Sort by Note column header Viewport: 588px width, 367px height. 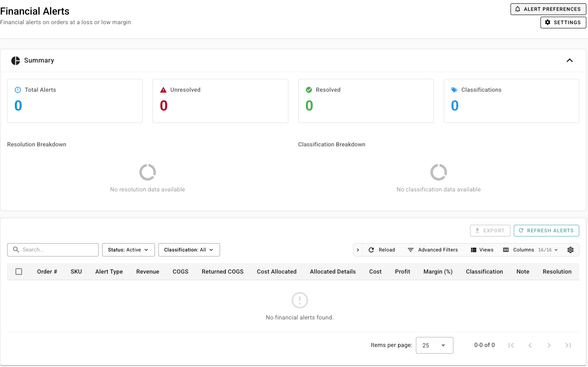(x=523, y=271)
